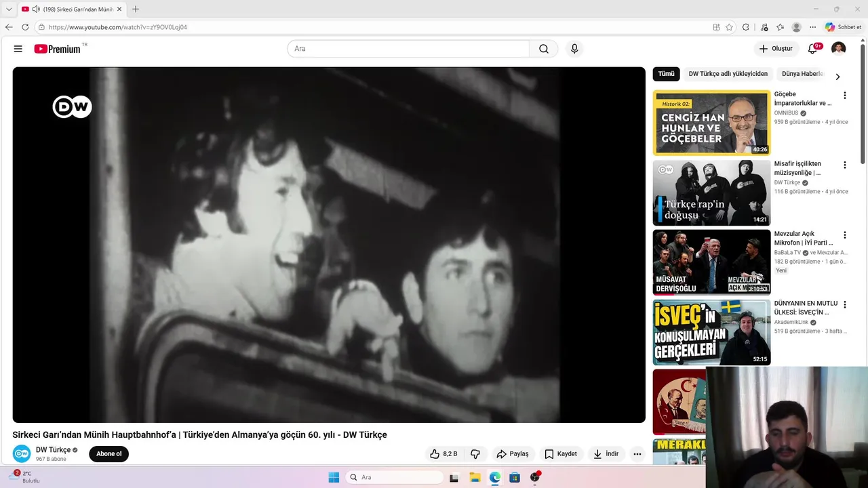This screenshot has height=488, width=868.
Task: Dislike the video with thumbs down
Action: point(475,454)
